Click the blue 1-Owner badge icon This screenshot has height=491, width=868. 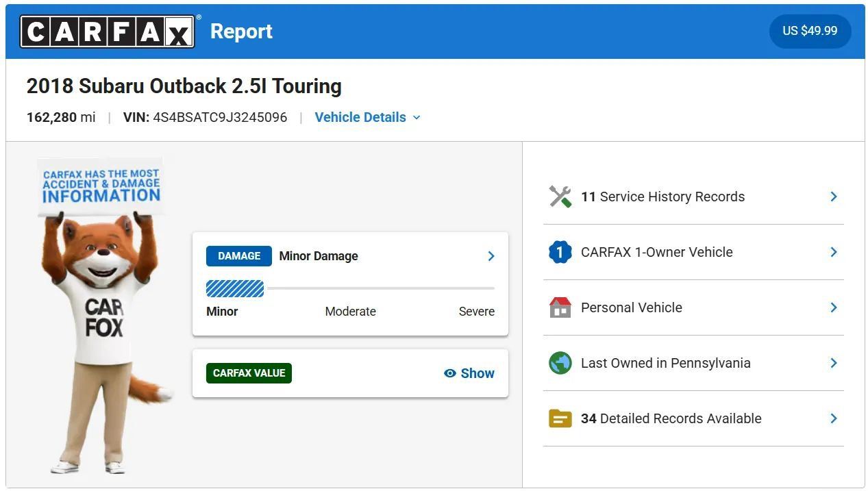(x=560, y=252)
